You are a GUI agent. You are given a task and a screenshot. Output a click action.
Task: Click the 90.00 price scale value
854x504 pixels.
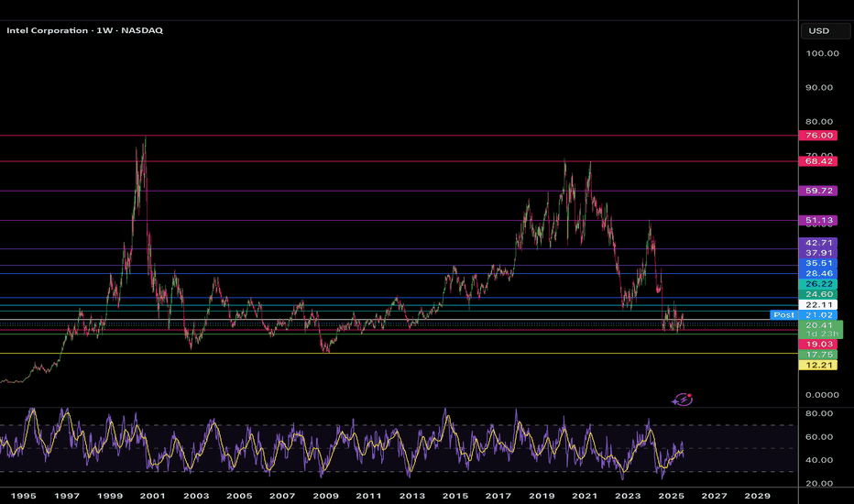(x=819, y=88)
